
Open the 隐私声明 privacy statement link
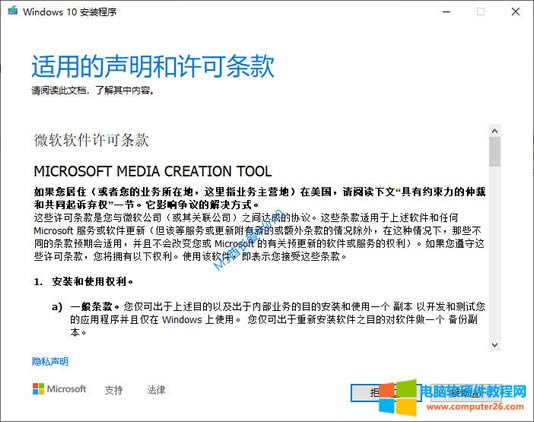[50, 361]
